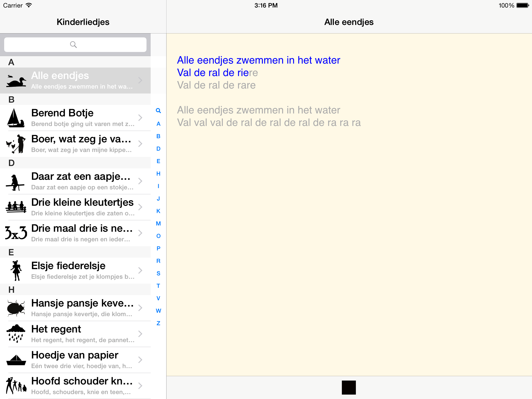Jump to letter K in the index
The image size is (532, 399).
tap(158, 211)
